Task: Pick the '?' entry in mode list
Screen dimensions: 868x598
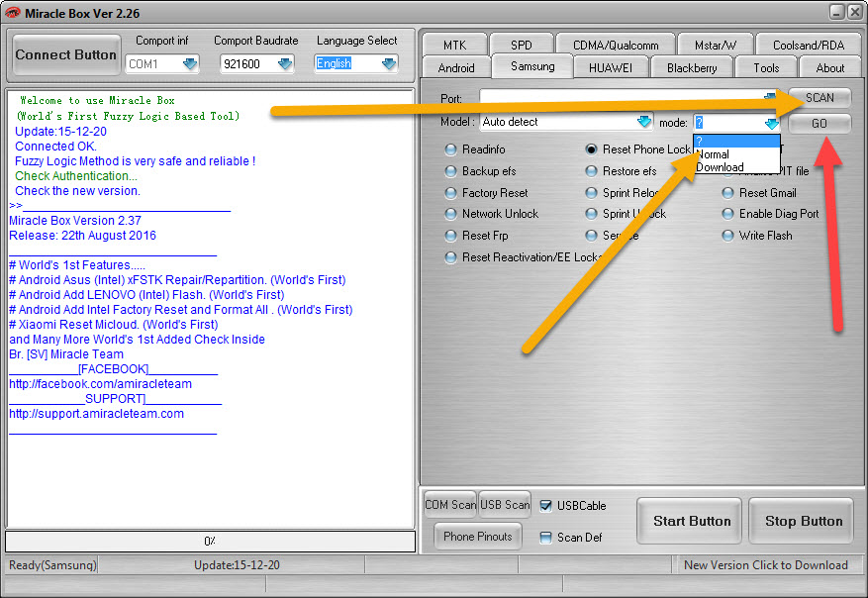Action: click(736, 142)
